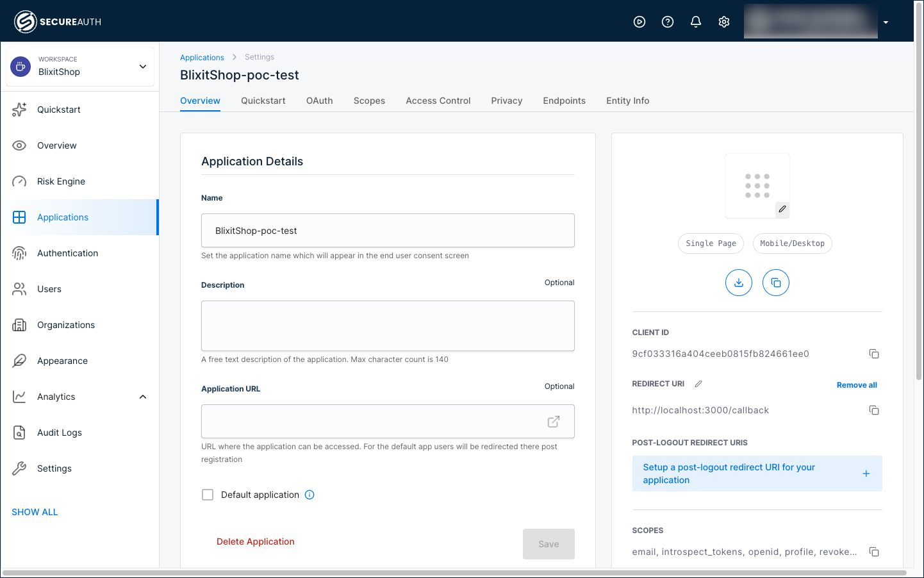This screenshot has height=578, width=924.
Task: Click the Mobile/Desktop tag
Action: pyautogui.click(x=792, y=244)
